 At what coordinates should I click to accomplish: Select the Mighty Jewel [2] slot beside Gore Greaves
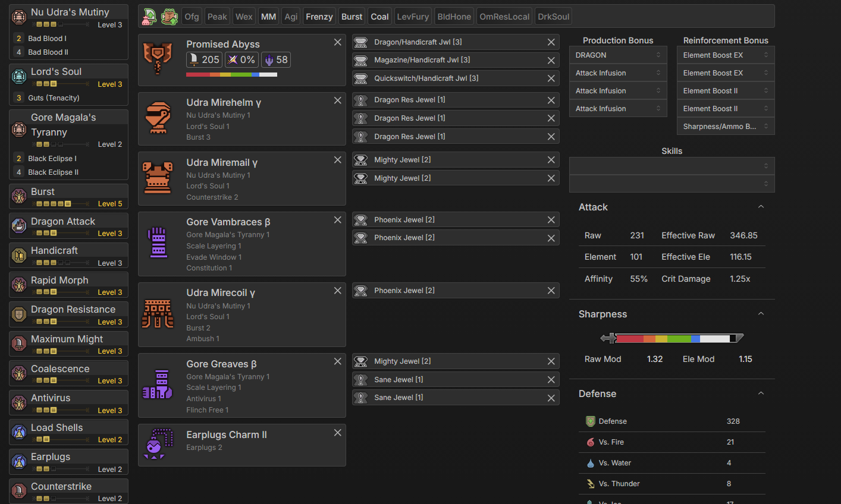click(x=456, y=361)
